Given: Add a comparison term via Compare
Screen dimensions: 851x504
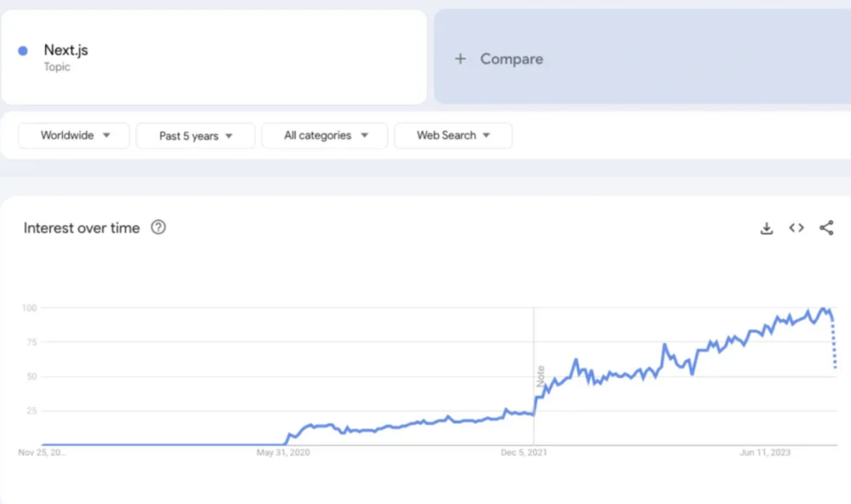Looking at the screenshot, I should click(x=642, y=56).
